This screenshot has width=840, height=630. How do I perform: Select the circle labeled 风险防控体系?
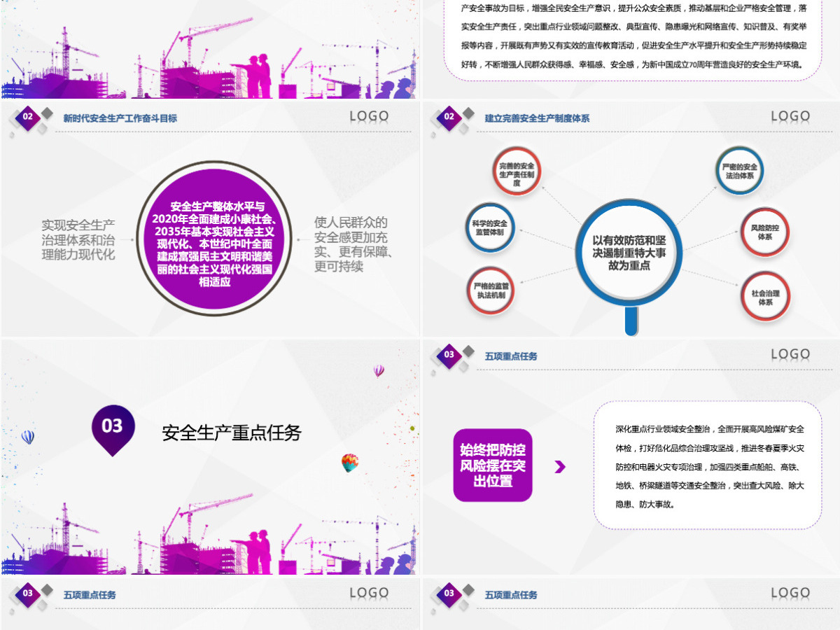[765, 232]
